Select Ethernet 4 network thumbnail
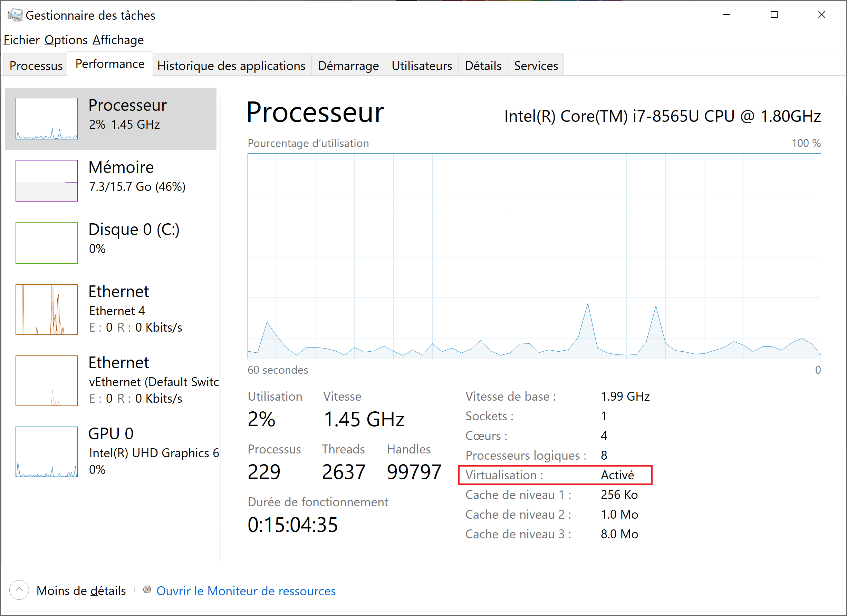The height and width of the screenshot is (616, 847). click(47, 309)
